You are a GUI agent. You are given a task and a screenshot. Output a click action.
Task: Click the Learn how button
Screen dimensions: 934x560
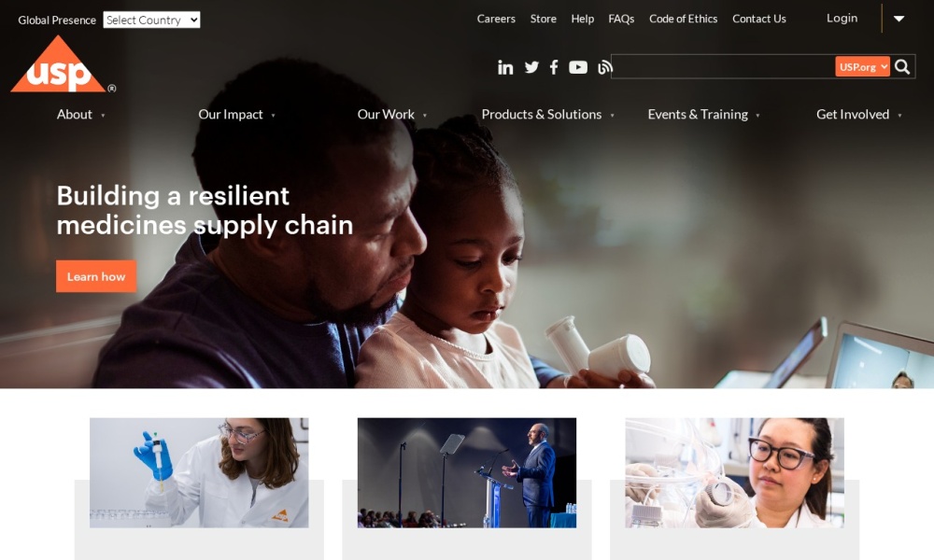tap(96, 276)
